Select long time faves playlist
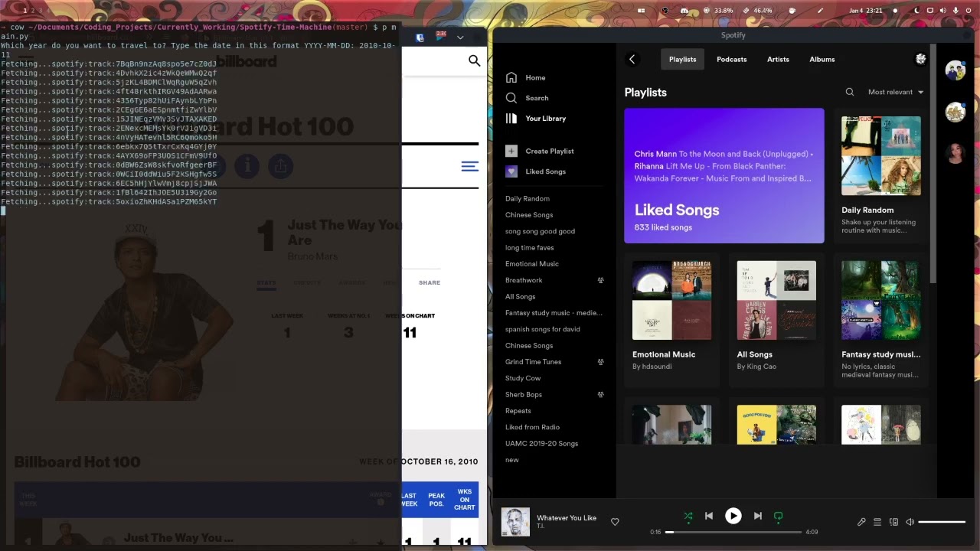This screenshot has width=980, height=551. [529, 248]
